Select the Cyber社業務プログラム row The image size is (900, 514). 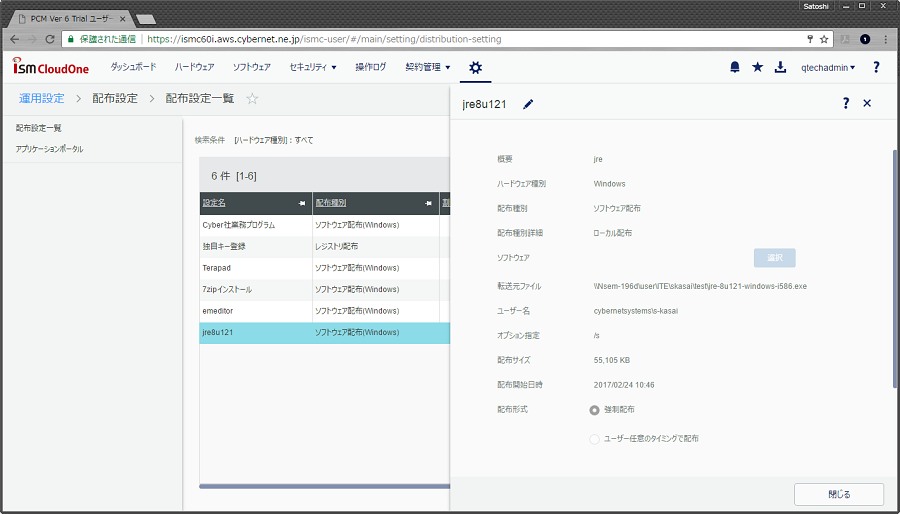pos(325,225)
